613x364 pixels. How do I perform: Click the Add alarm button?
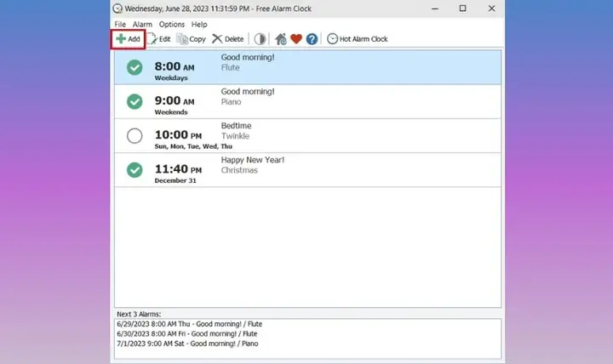coord(129,39)
